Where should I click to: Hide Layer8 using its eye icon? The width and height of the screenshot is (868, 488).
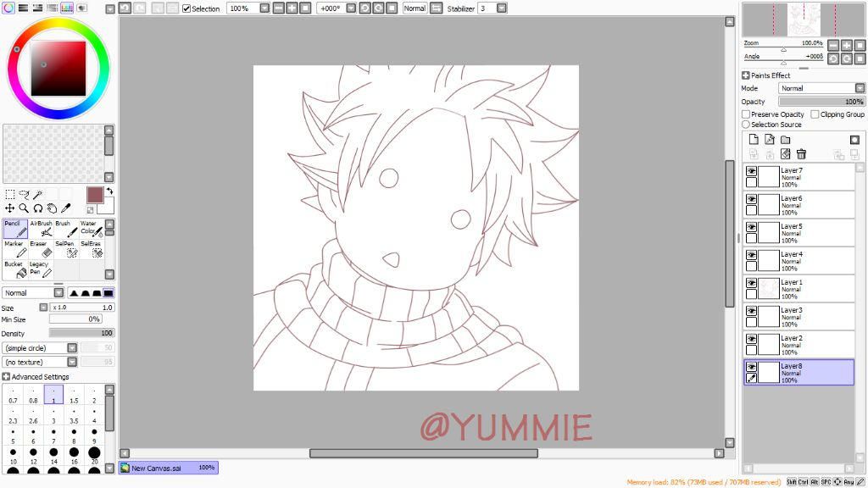751,367
